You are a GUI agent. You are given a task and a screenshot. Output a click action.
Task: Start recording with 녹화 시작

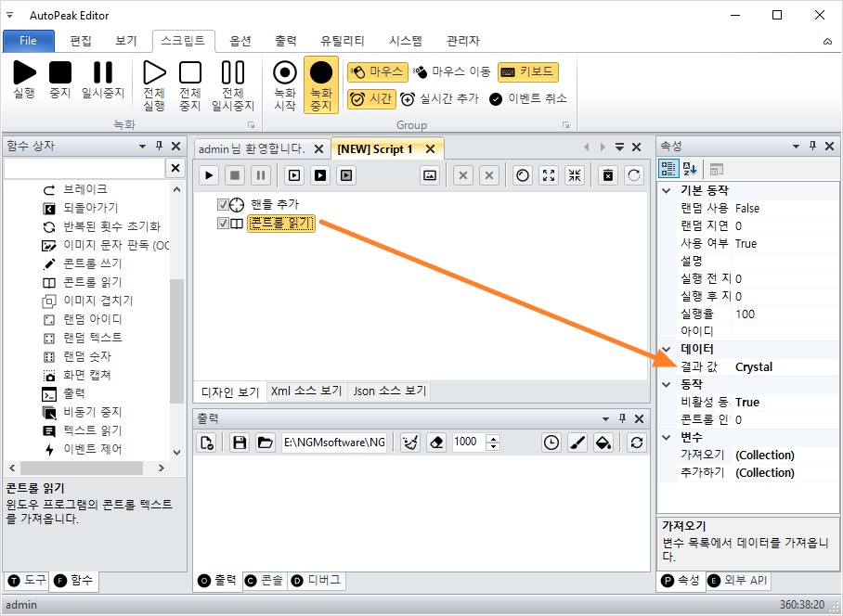click(285, 85)
